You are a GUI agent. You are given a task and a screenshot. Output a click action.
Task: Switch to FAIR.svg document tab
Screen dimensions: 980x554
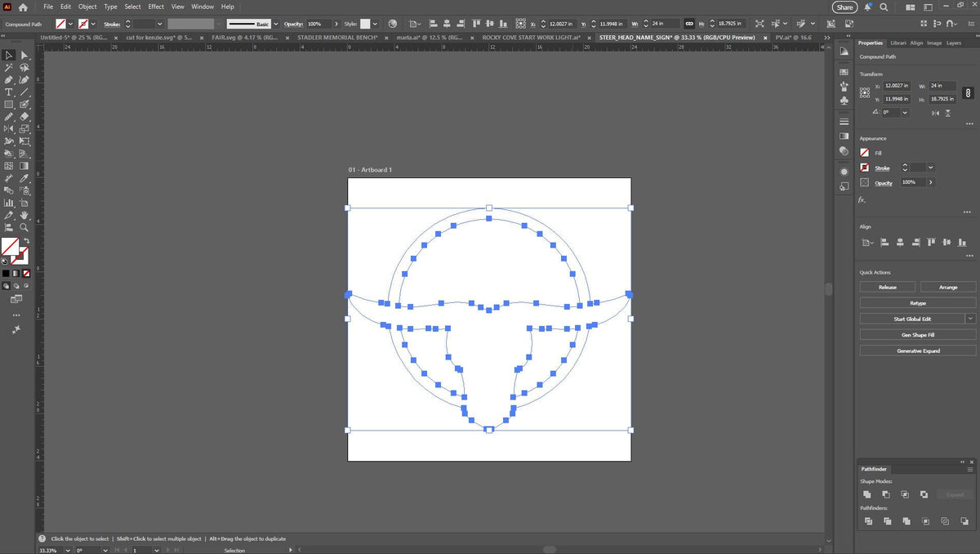pyautogui.click(x=245, y=38)
